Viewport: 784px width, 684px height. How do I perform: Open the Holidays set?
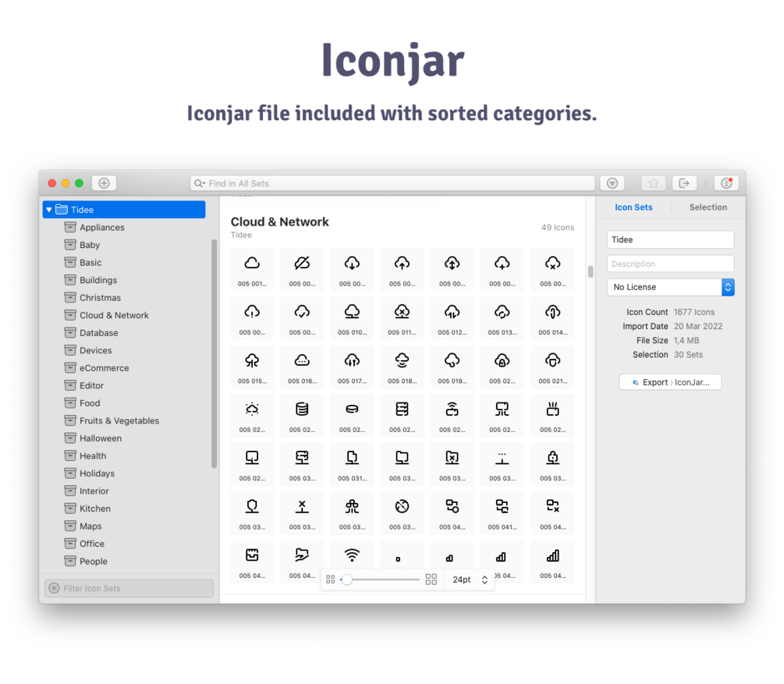97,473
